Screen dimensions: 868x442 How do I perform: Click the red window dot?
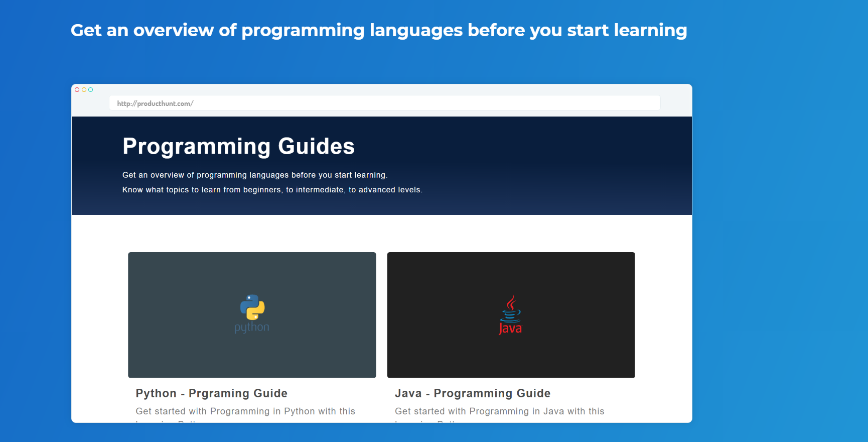pyautogui.click(x=77, y=90)
